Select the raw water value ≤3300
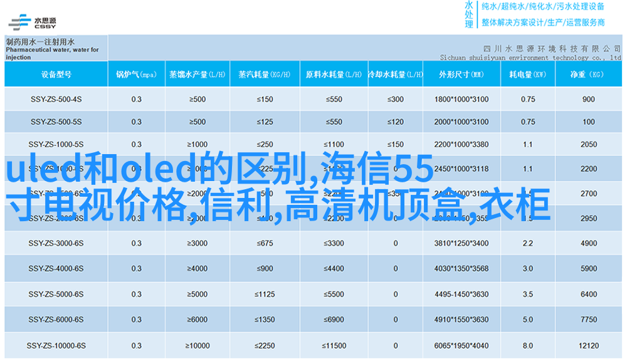 [x=334, y=243]
